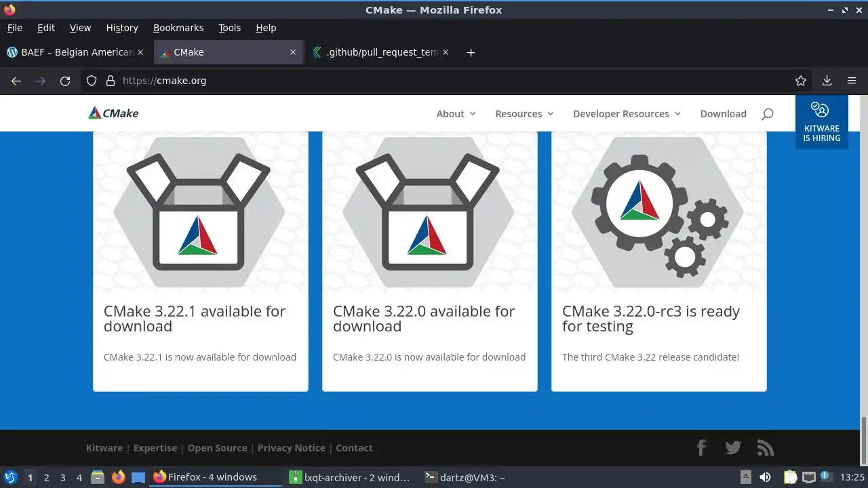The image size is (868, 488).
Task: Bookmark this page with the star icon
Action: (801, 81)
